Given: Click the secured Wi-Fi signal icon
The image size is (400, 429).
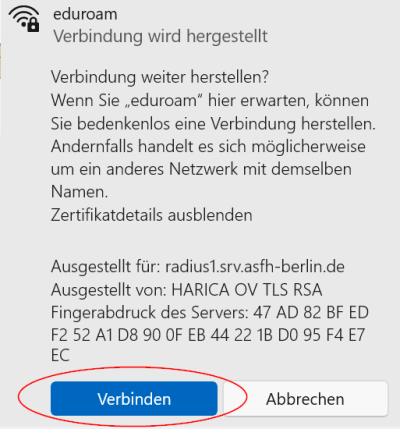Looking at the screenshot, I should pyautogui.click(x=24, y=19).
